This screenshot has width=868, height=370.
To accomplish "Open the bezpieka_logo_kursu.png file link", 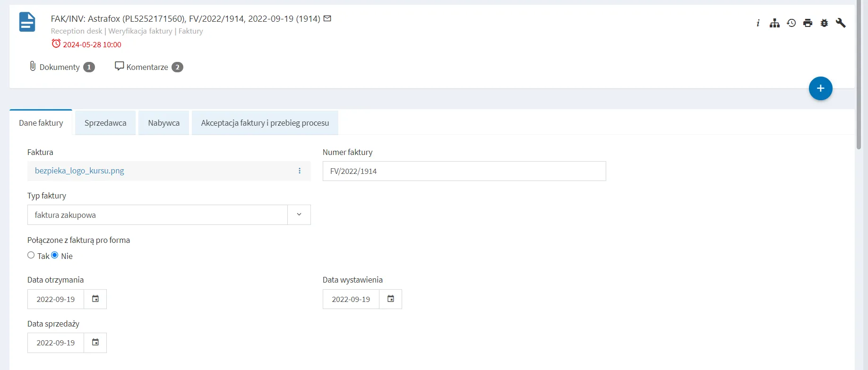I will [79, 171].
